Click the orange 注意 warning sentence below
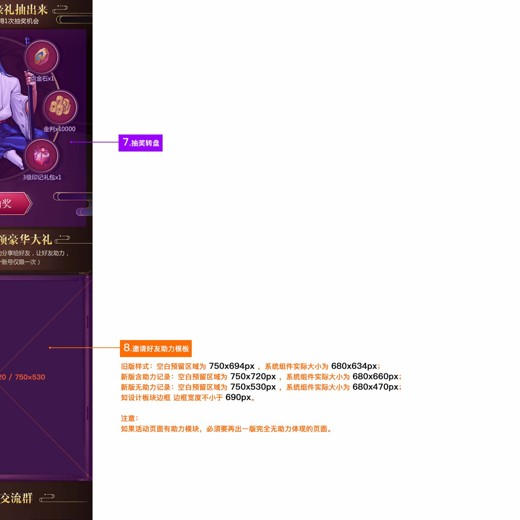 pyautogui.click(x=226, y=429)
